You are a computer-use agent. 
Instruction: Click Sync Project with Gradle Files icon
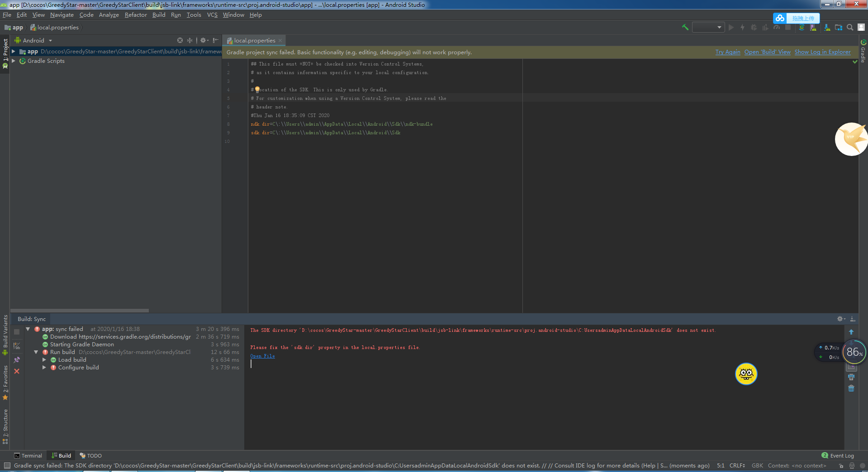pyautogui.click(x=802, y=28)
